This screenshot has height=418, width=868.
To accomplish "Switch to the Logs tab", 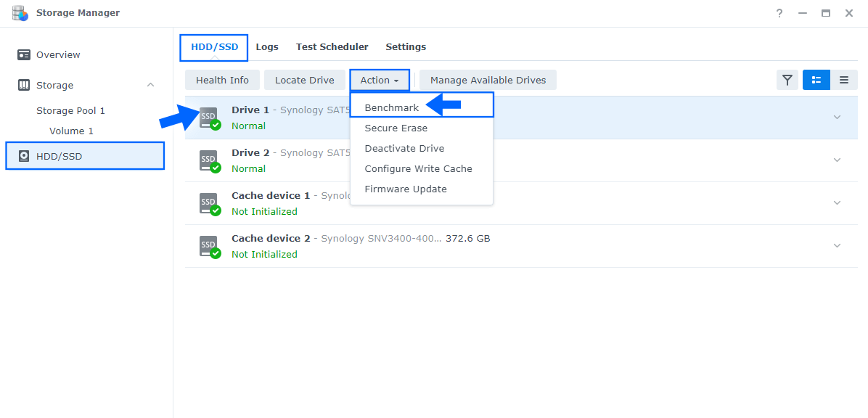I will 267,47.
